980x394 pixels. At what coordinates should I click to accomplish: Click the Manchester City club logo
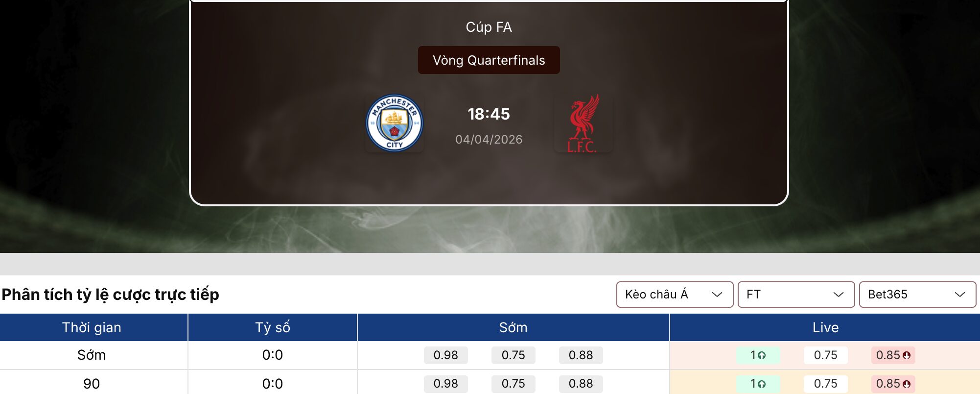pyautogui.click(x=395, y=123)
